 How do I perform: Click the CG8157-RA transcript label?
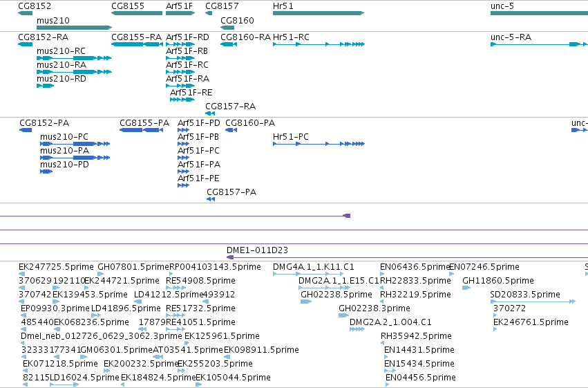(230, 107)
